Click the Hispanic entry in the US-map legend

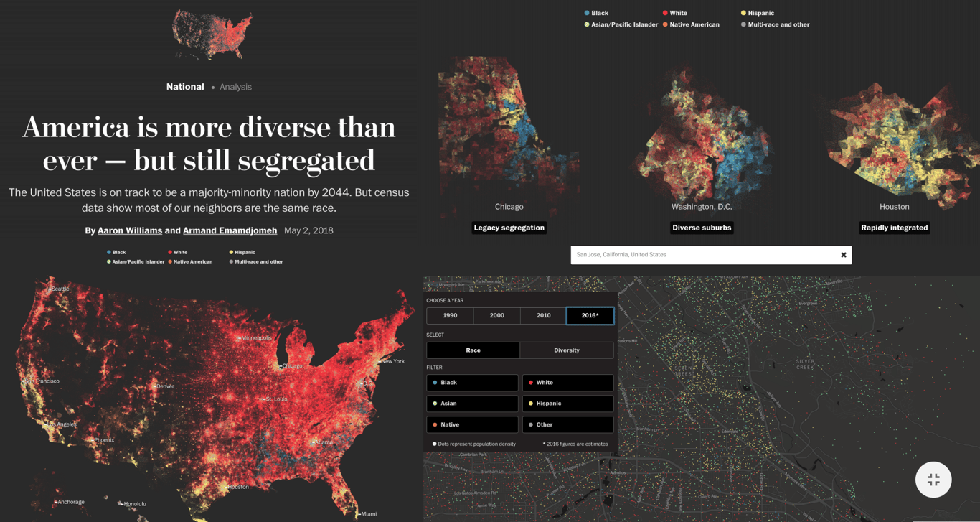242,252
